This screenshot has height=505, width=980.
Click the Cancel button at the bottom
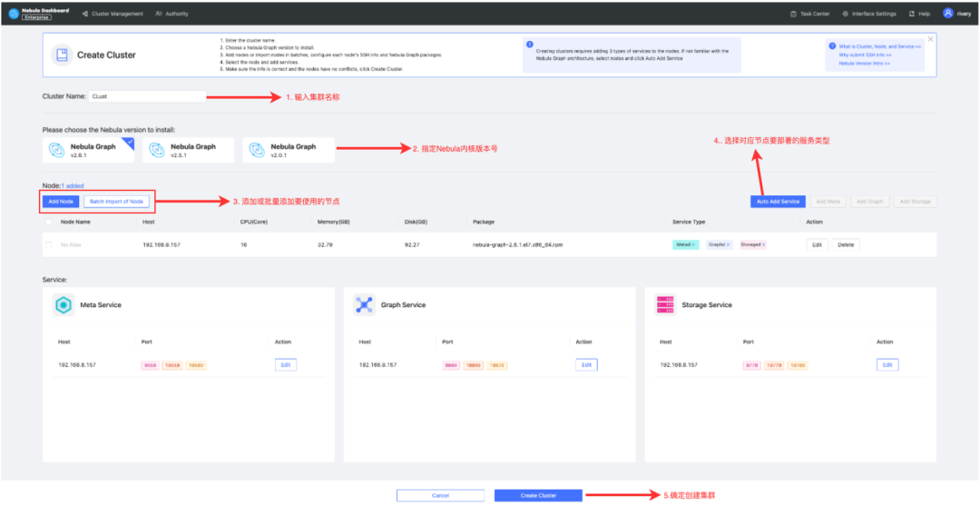(x=441, y=495)
